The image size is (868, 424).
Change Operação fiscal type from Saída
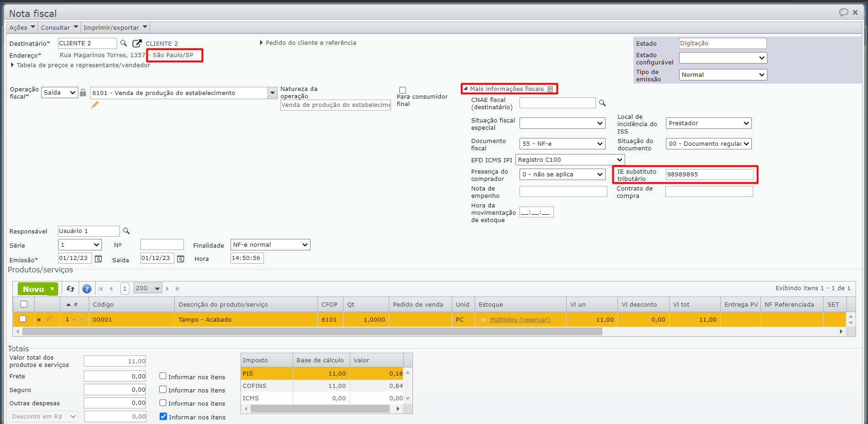click(x=60, y=93)
